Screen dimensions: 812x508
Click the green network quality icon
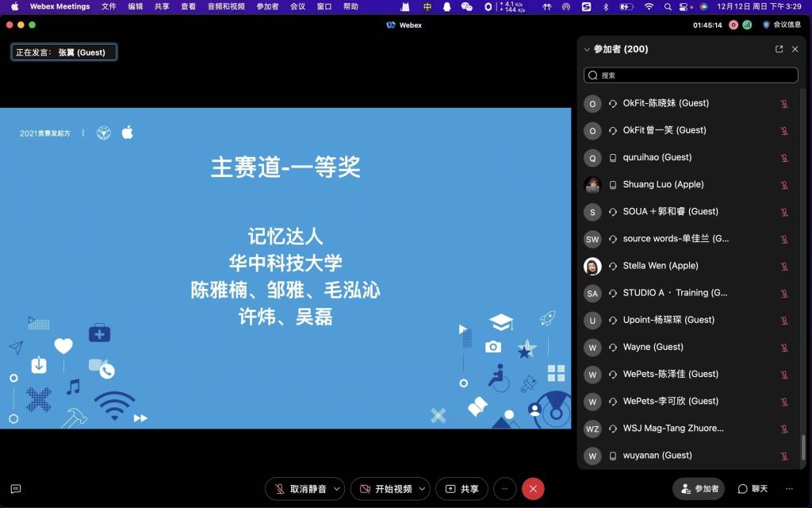pyautogui.click(x=747, y=25)
